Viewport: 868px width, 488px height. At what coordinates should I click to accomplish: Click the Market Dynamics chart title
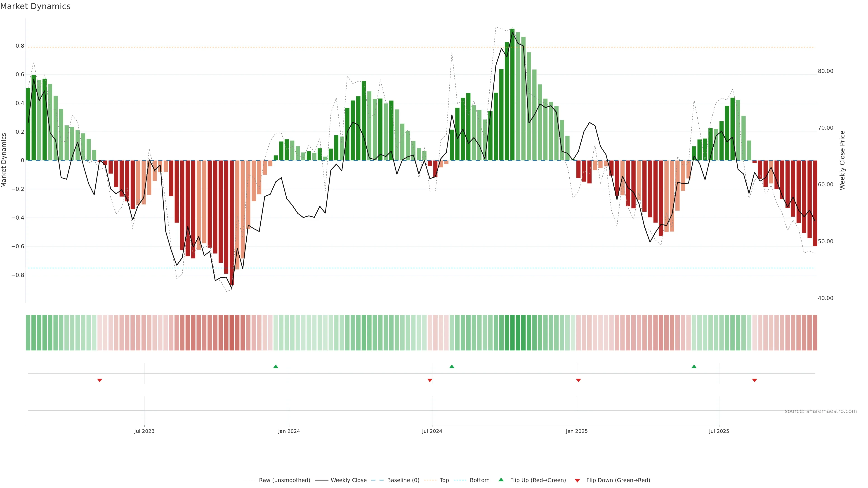(x=35, y=6)
